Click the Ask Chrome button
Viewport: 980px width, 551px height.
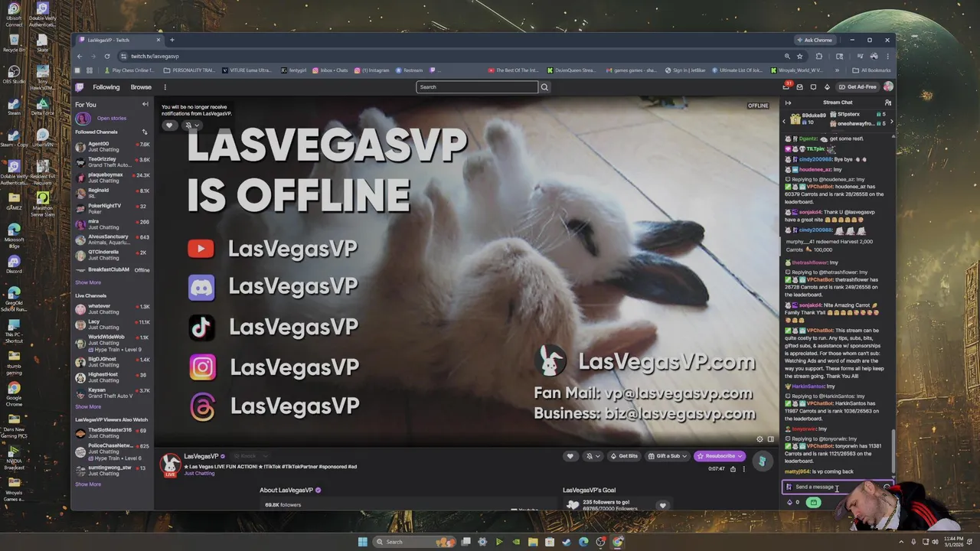tap(815, 40)
